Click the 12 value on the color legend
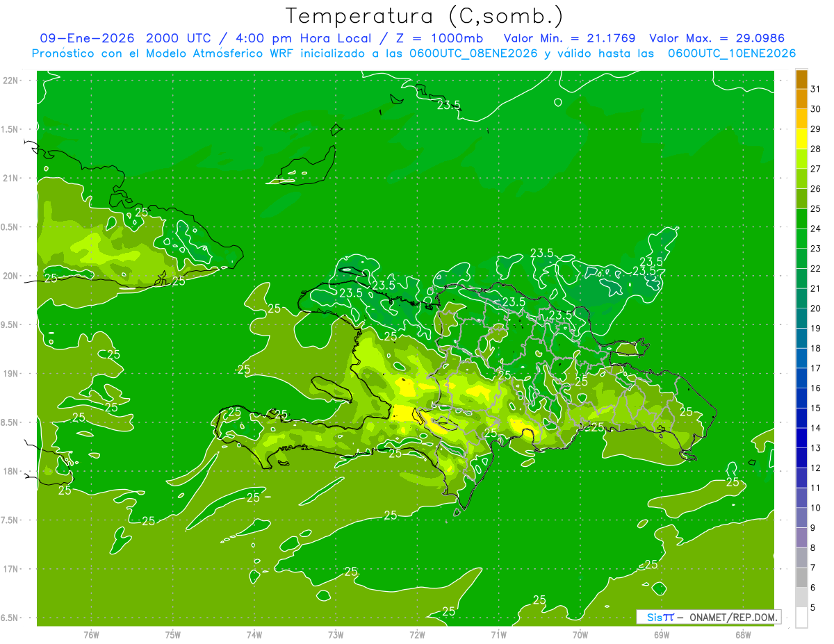 coord(815,468)
